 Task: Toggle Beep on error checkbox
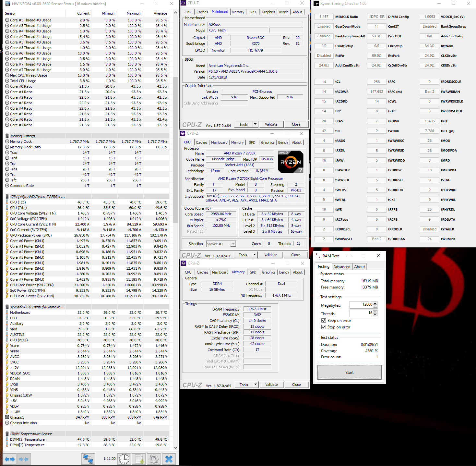(324, 321)
